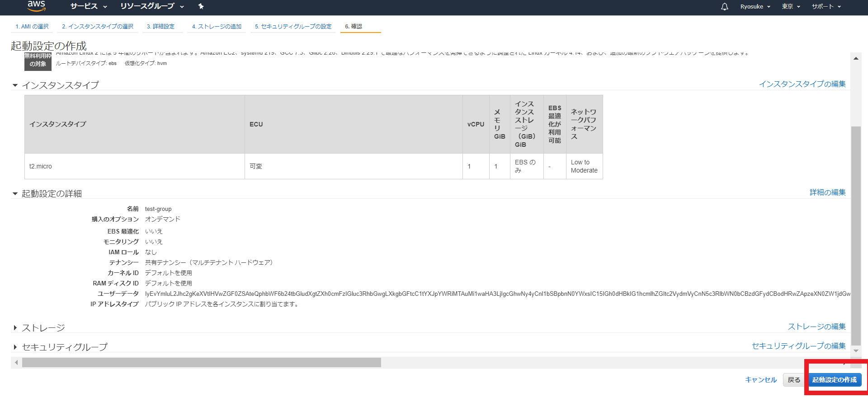
Task: Go to step 1 AMI の選択
Action: coord(32,27)
